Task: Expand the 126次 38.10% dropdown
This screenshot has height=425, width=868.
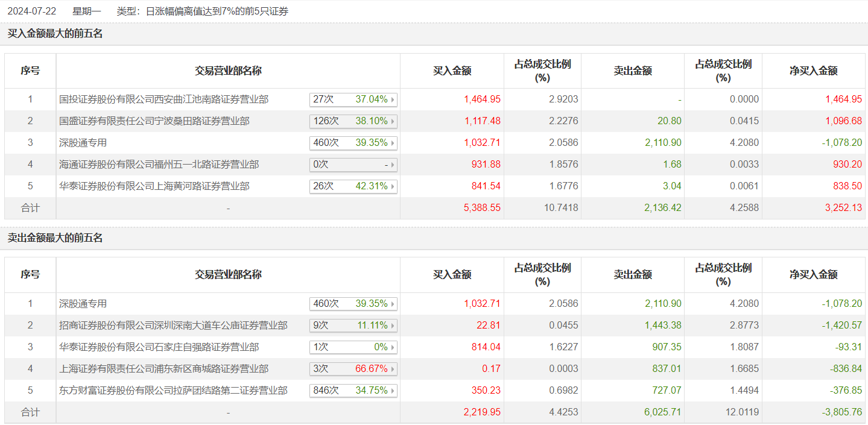Action: click(x=353, y=121)
